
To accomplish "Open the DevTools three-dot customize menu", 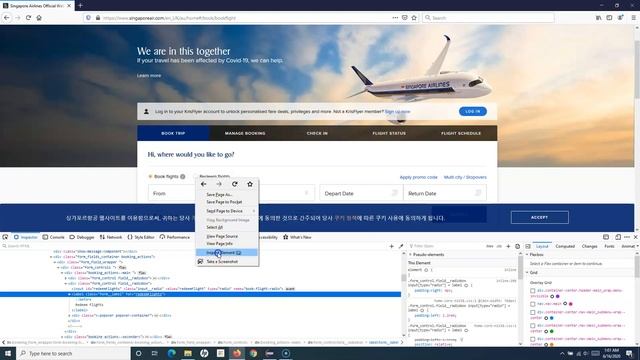I will 627,237.
